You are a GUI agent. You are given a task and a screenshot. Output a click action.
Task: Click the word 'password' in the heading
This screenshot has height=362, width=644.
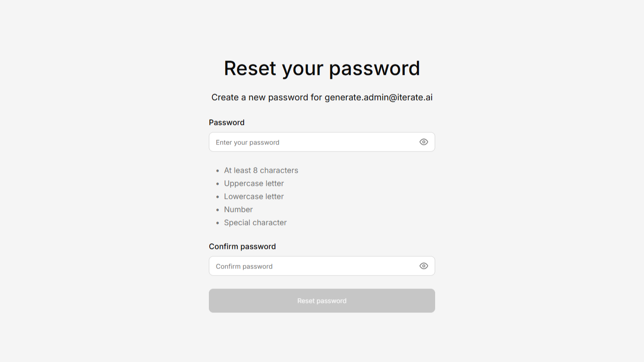tap(374, 68)
